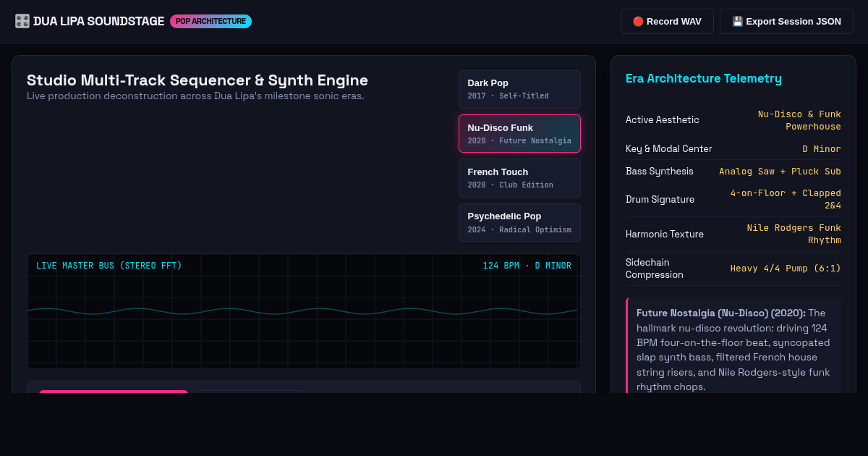
Task: Click the Live Master Bus FFT display
Action: click(304, 311)
